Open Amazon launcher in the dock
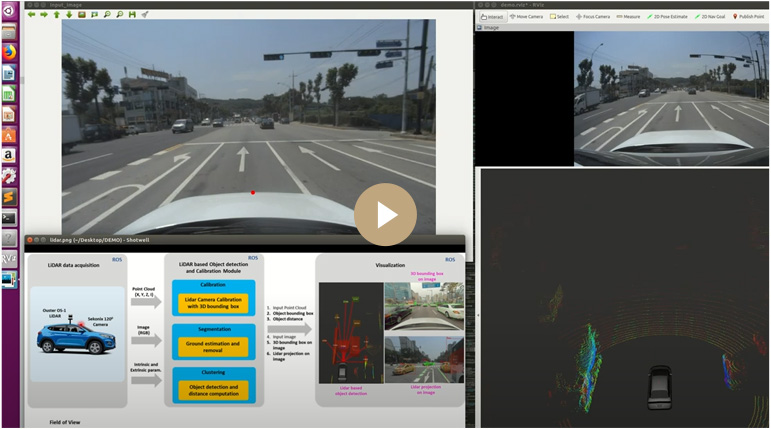Image resolution: width=771 pixels, height=429 pixels. tap(9, 155)
